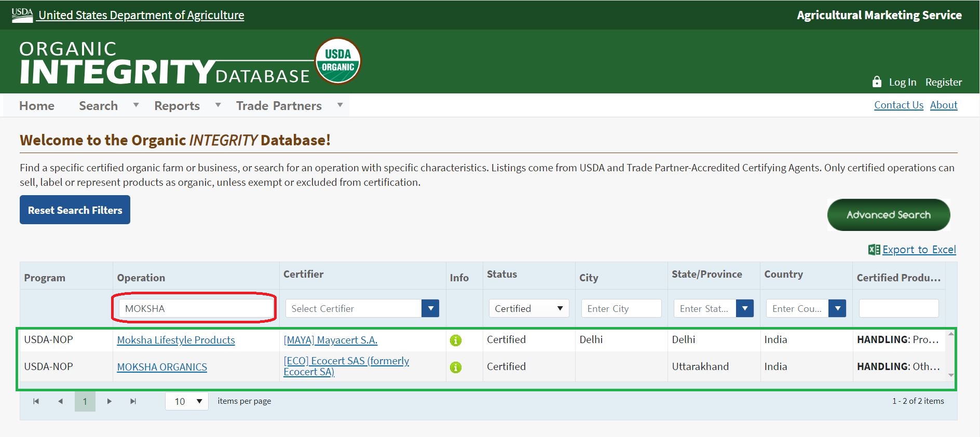The image size is (980, 437).
Task: Click the 'HANDLING: Pro…' products cell
Action: coord(898,339)
